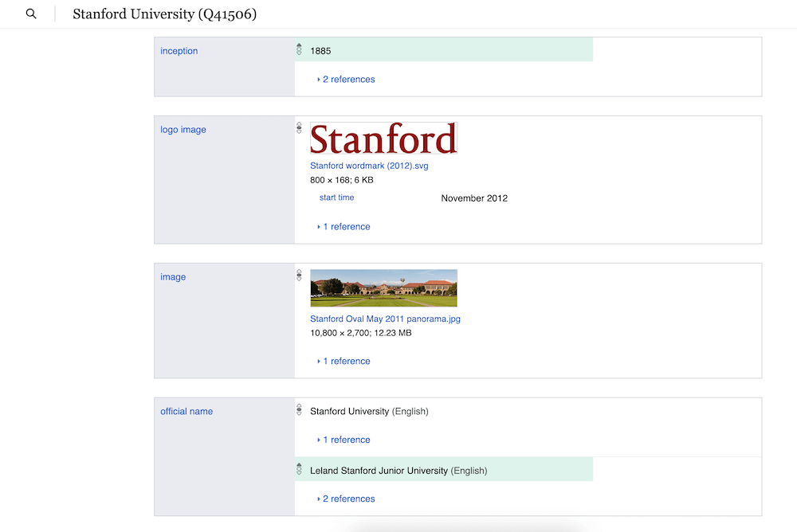This screenshot has width=797, height=532.
Task: Open the inception property page
Action: [x=179, y=50]
